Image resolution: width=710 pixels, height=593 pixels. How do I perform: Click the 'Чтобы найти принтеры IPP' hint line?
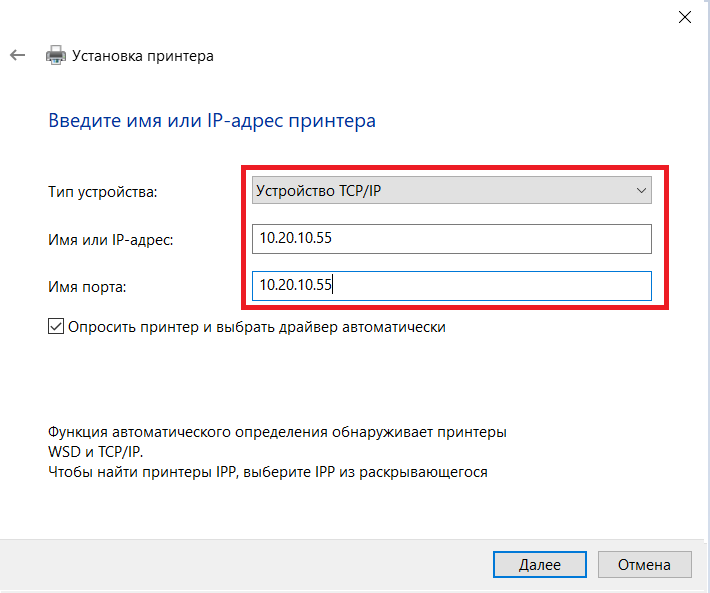click(x=268, y=471)
